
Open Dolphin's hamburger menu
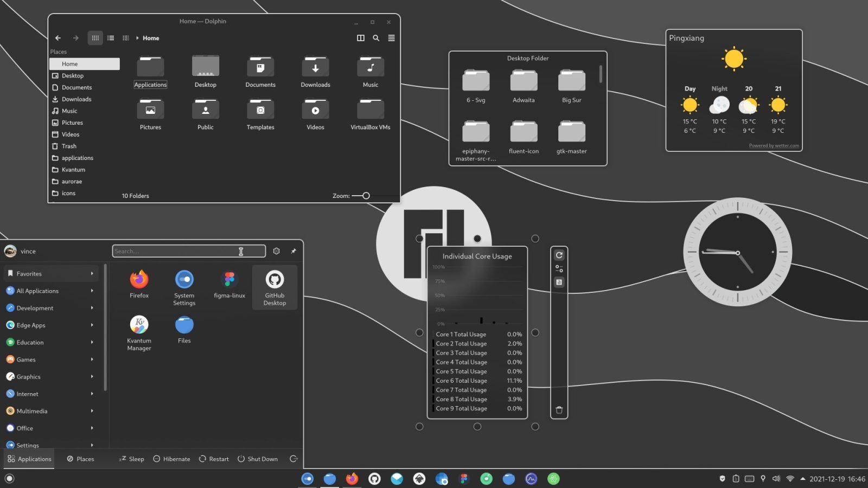point(391,38)
